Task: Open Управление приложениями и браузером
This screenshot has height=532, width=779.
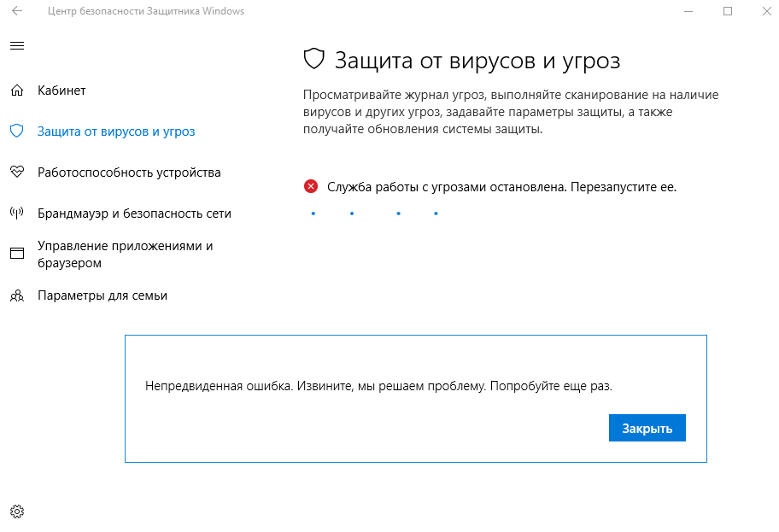Action: [126, 254]
